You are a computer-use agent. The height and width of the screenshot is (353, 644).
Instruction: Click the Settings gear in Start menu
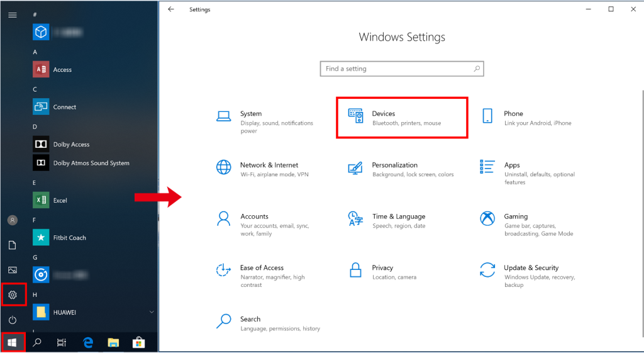13,294
